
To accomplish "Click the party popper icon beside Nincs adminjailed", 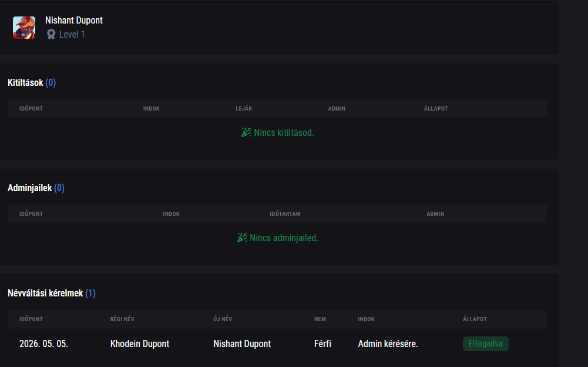I will [x=242, y=238].
